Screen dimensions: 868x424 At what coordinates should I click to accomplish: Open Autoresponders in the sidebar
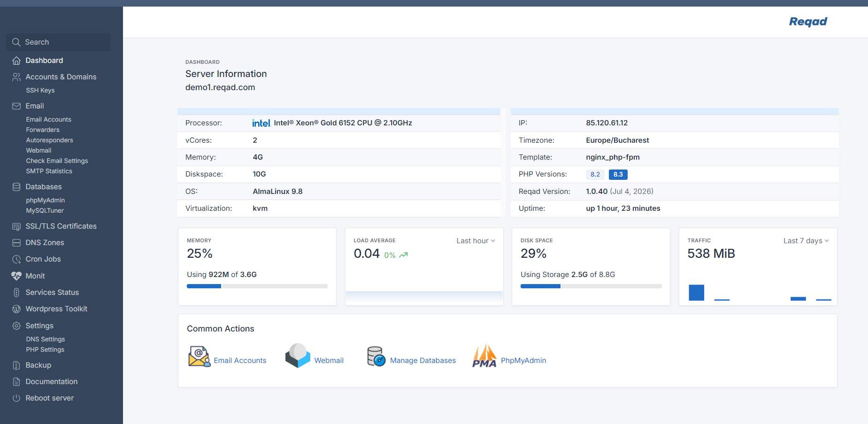pos(50,140)
